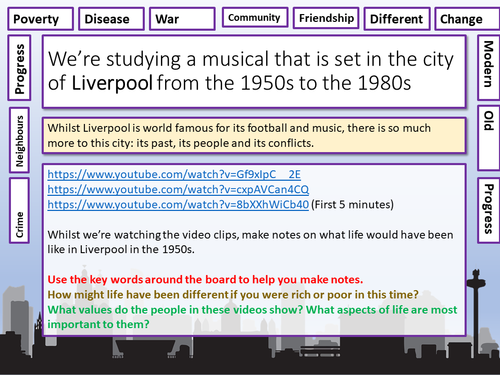Open the YouTube link ending cxpAVCan4CQ

click(x=178, y=189)
